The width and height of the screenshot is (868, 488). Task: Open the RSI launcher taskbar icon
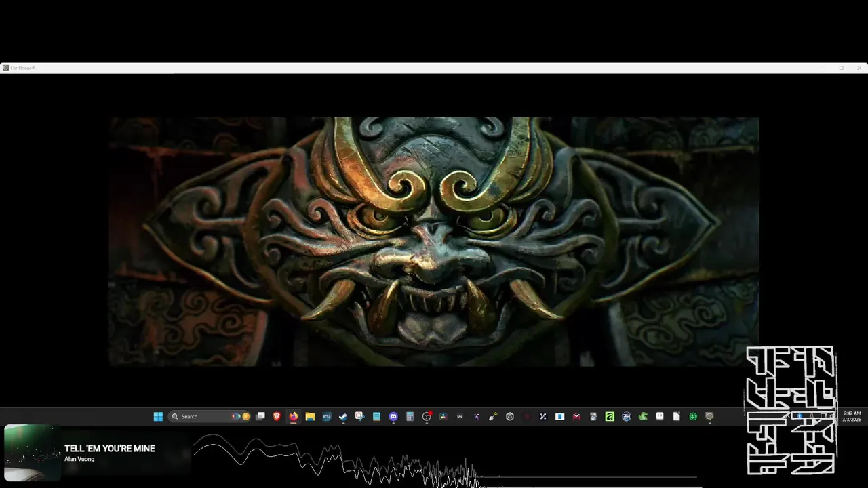pyautogui.click(x=327, y=416)
